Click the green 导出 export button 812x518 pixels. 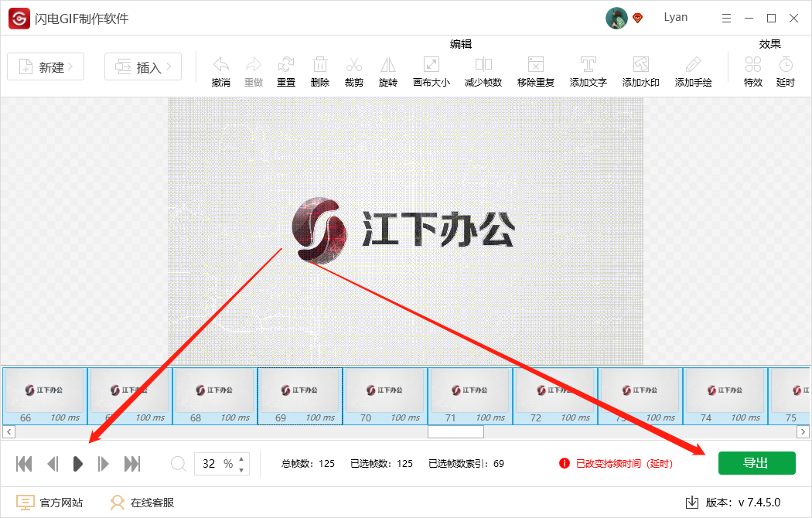pyautogui.click(x=756, y=463)
